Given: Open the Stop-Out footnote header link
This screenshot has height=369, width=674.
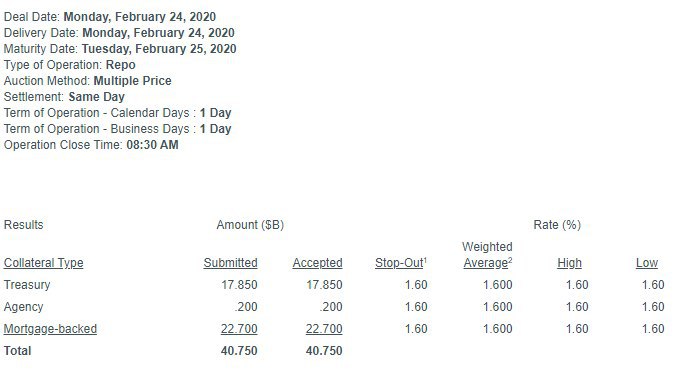Looking at the screenshot, I should click(x=401, y=263).
